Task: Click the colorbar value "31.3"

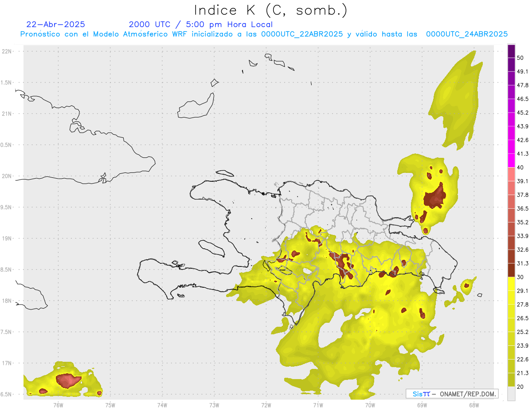Action: [523, 263]
